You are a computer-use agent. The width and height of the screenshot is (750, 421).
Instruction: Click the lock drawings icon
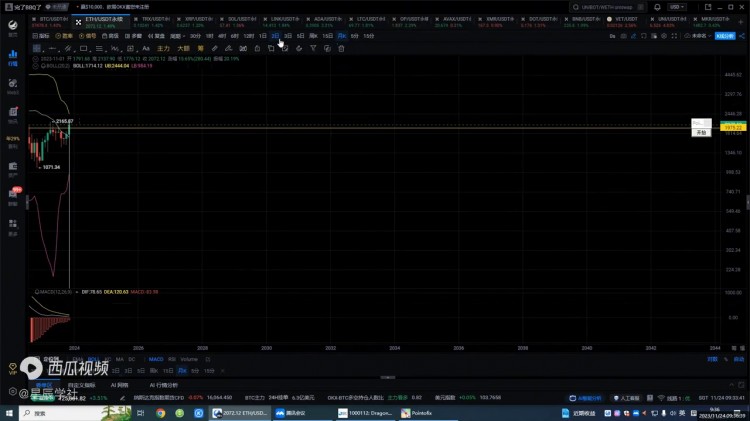pos(257,48)
